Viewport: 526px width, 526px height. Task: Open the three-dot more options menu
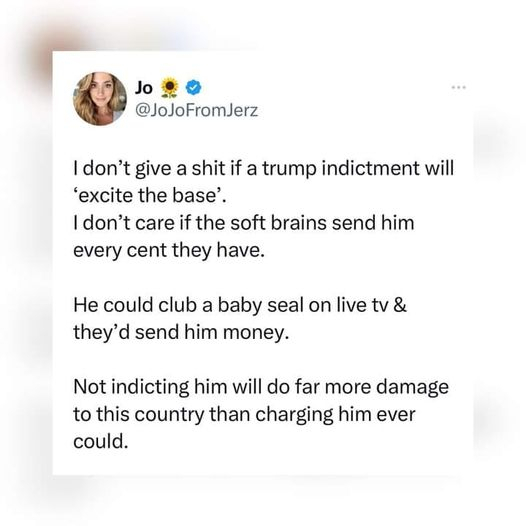point(458,88)
